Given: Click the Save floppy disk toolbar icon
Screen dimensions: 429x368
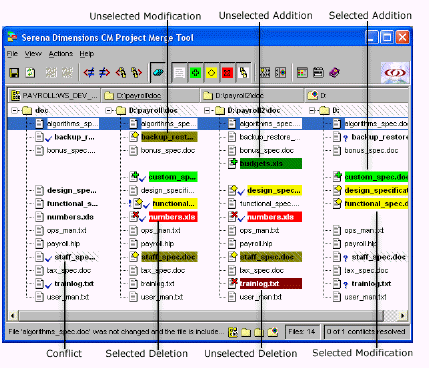Looking at the screenshot, I should (x=14, y=73).
